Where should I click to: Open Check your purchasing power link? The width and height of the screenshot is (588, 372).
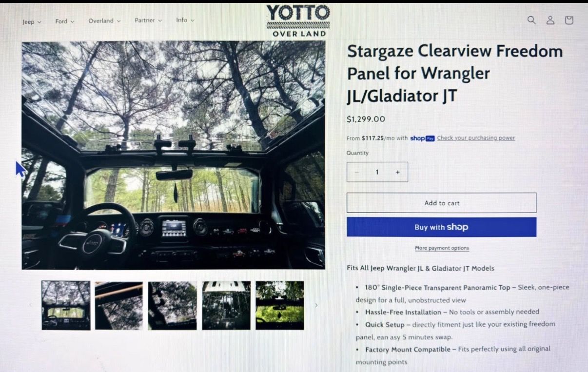click(x=476, y=138)
